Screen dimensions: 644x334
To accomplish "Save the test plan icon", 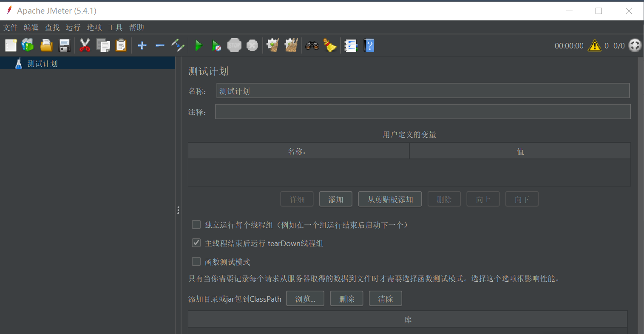I will [65, 45].
